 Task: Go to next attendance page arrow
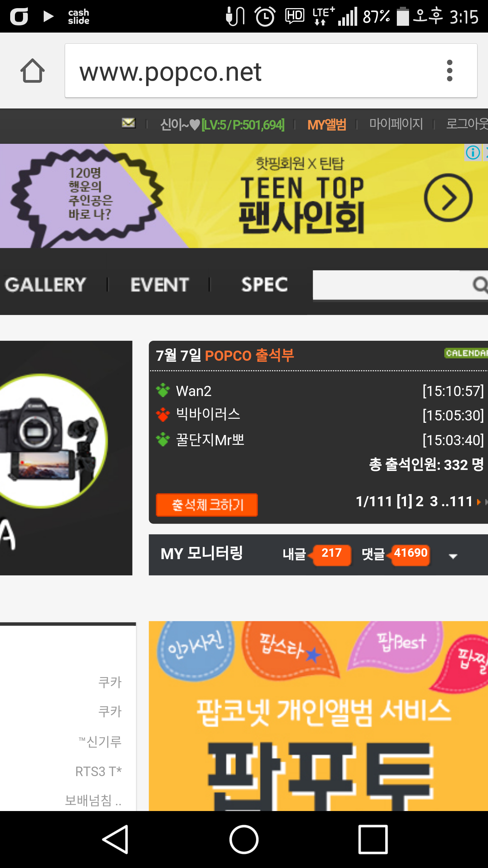click(479, 502)
